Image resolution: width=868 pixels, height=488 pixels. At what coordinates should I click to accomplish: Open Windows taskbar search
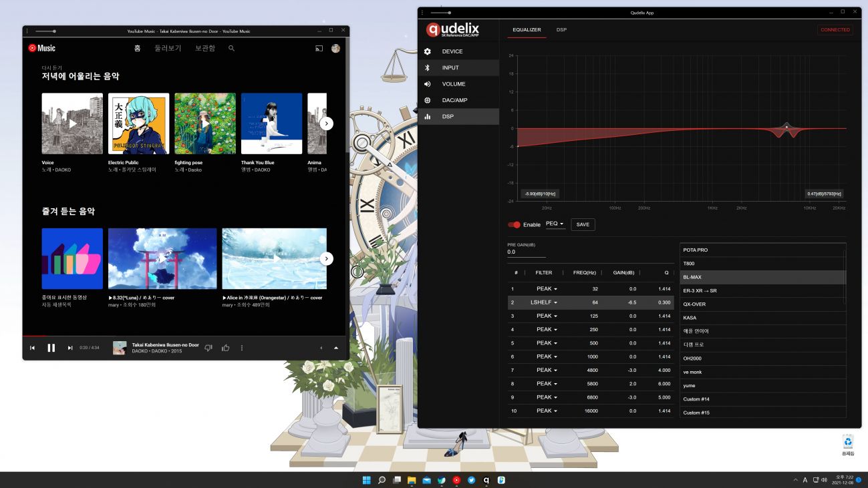pyautogui.click(x=382, y=479)
